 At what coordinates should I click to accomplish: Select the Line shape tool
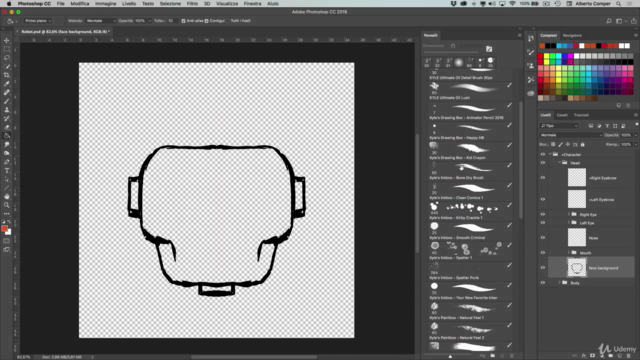[x=7, y=188]
